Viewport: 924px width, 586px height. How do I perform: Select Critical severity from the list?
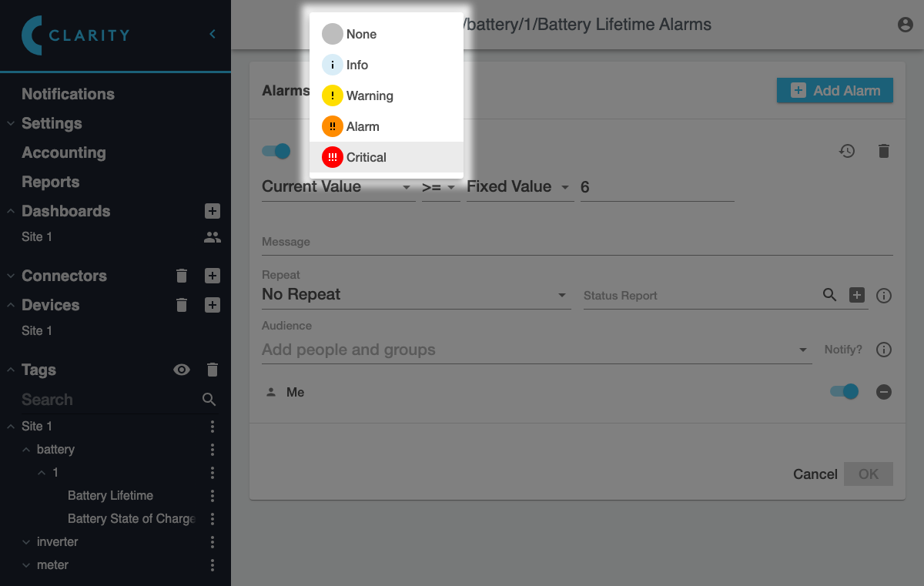[387, 157]
